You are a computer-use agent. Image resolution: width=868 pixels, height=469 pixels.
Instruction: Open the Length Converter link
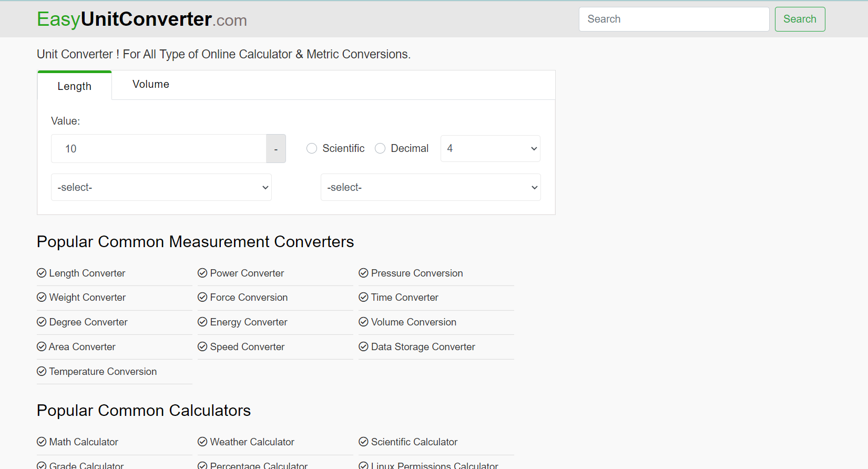(x=87, y=273)
